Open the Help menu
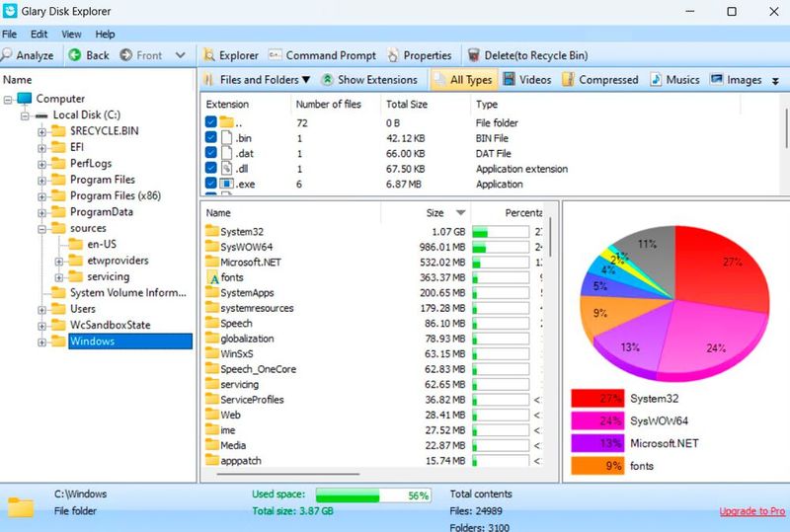 click(x=105, y=35)
